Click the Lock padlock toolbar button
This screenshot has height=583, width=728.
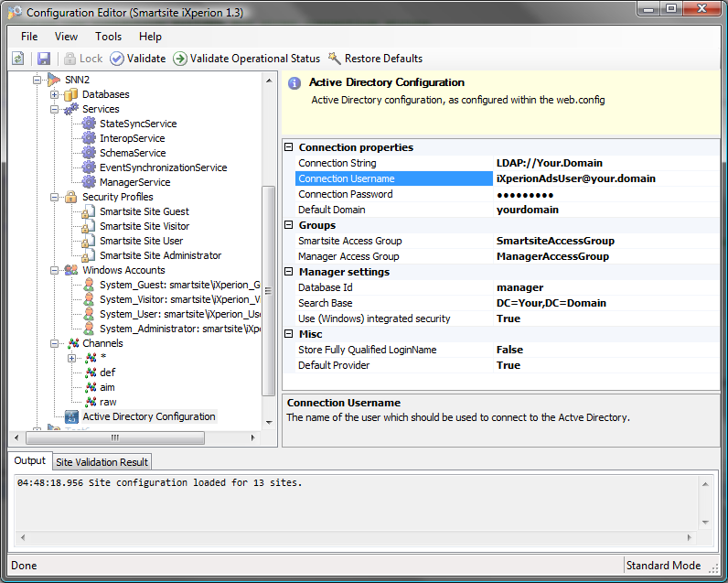point(83,59)
